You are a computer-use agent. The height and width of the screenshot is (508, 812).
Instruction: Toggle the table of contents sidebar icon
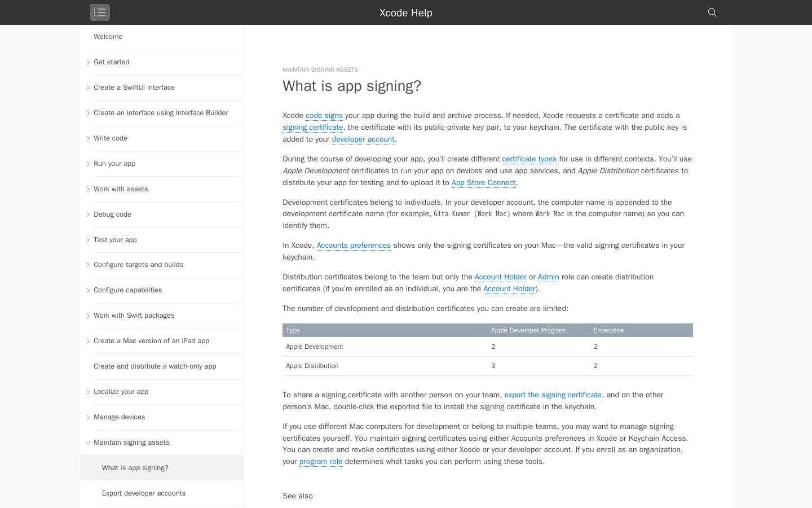point(100,12)
